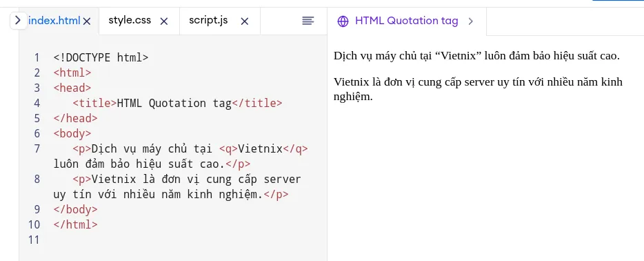644x261 pixels.
Task: Open the style.css tab
Action: (x=130, y=20)
